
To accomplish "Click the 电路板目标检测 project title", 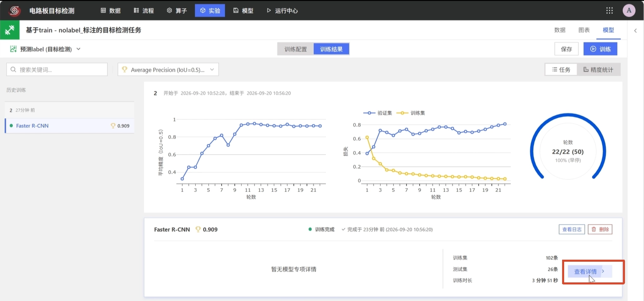I will pos(52,11).
